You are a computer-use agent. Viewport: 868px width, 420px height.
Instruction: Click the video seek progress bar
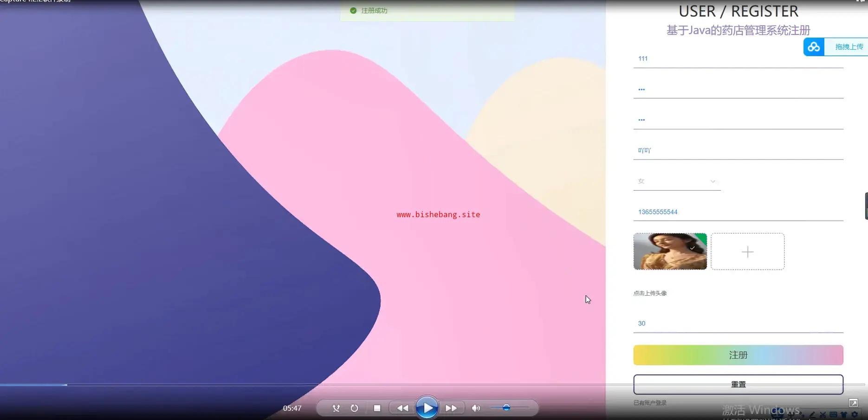[x=433, y=385]
